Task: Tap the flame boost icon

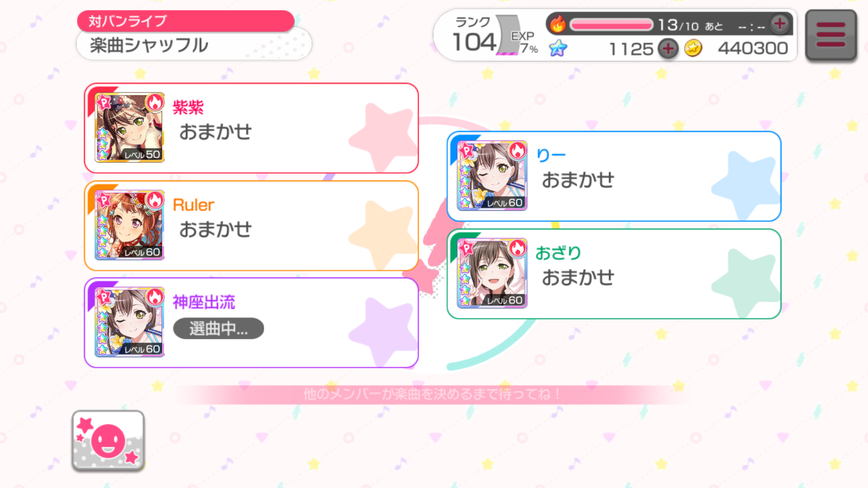Action: pos(558,24)
